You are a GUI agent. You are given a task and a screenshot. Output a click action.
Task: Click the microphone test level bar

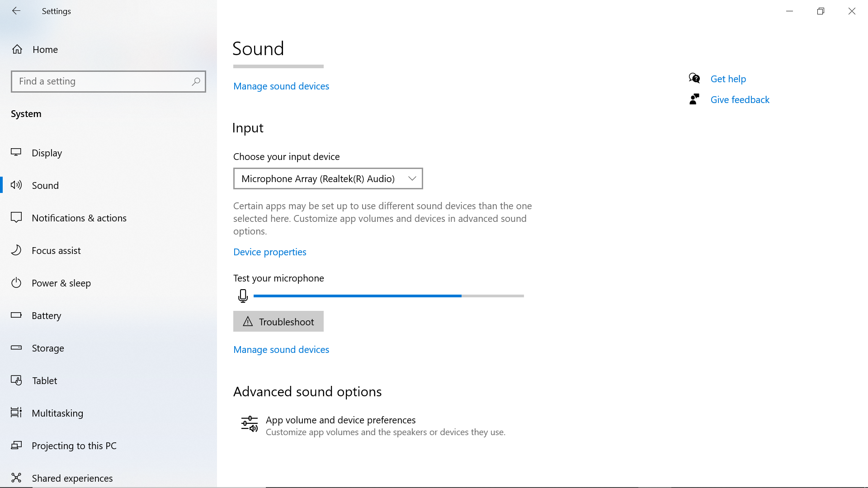(x=389, y=296)
